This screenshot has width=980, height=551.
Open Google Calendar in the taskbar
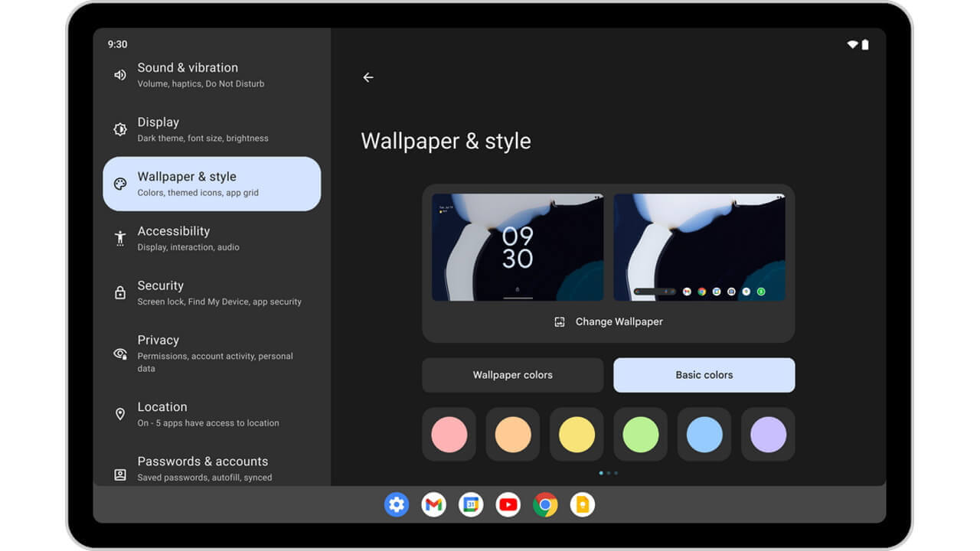(x=471, y=505)
